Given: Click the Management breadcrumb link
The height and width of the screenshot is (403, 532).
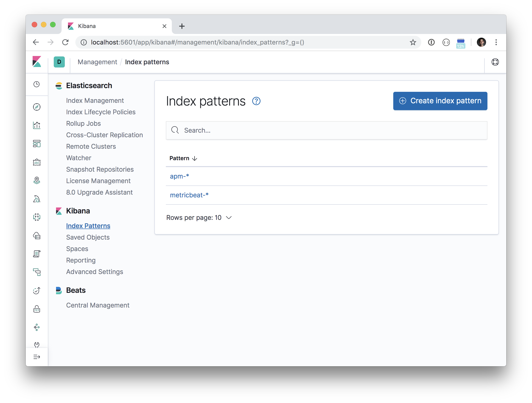Looking at the screenshot, I should (97, 62).
